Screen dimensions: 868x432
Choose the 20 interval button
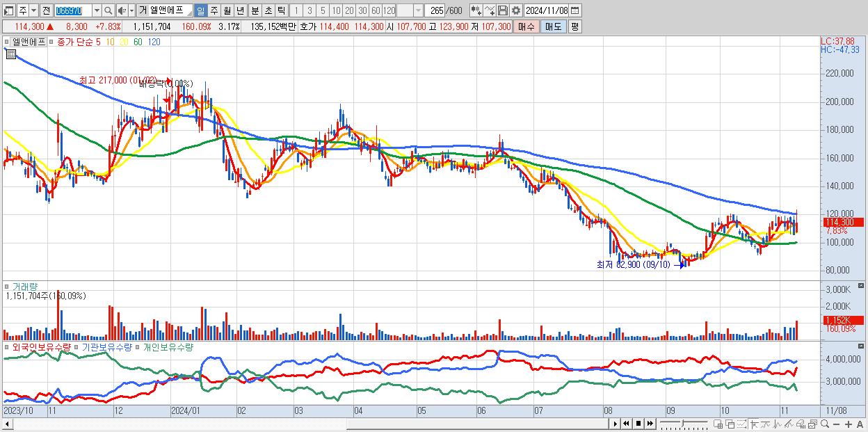click(x=349, y=10)
